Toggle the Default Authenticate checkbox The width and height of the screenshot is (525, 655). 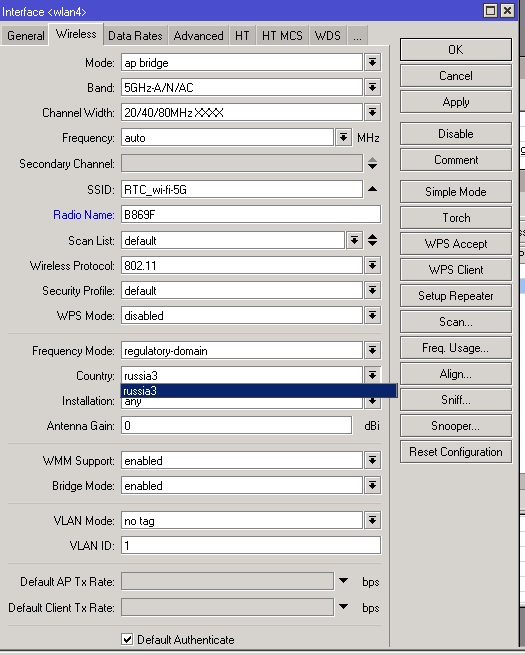pyautogui.click(x=127, y=639)
